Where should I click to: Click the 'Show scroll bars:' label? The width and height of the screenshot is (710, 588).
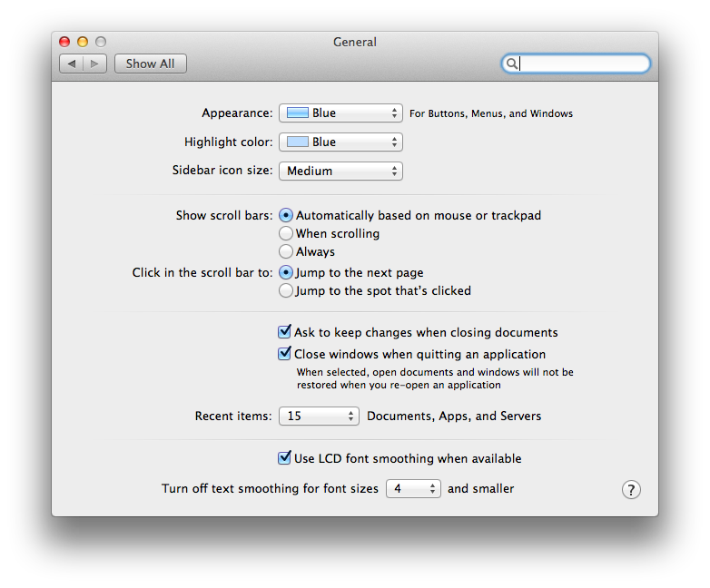pyautogui.click(x=224, y=215)
